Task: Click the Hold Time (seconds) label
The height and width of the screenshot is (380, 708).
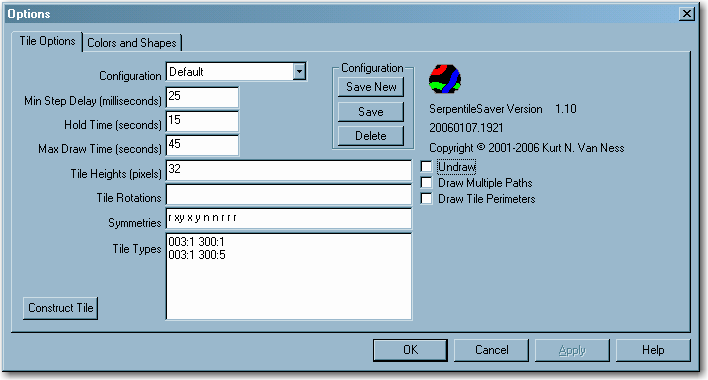Action: pyautogui.click(x=113, y=125)
